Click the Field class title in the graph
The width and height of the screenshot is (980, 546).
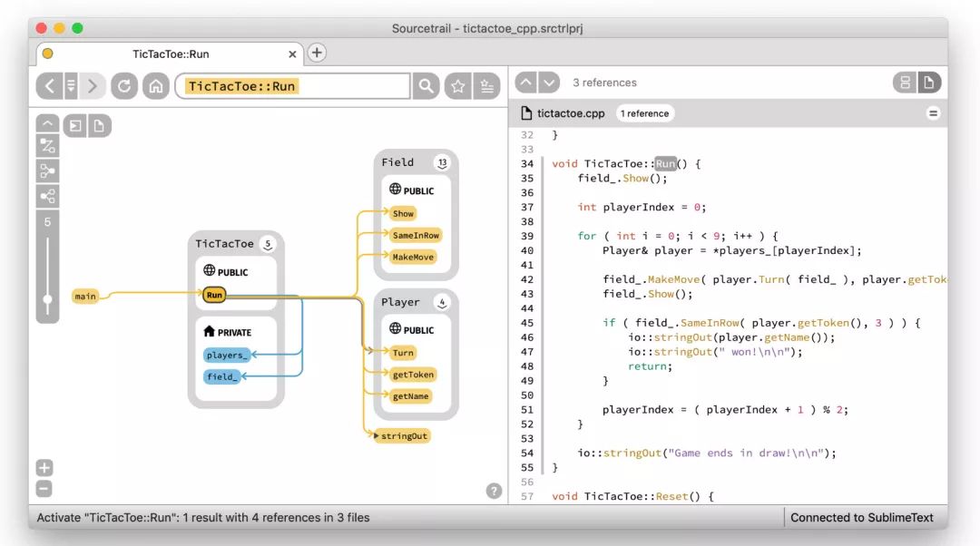(397, 162)
